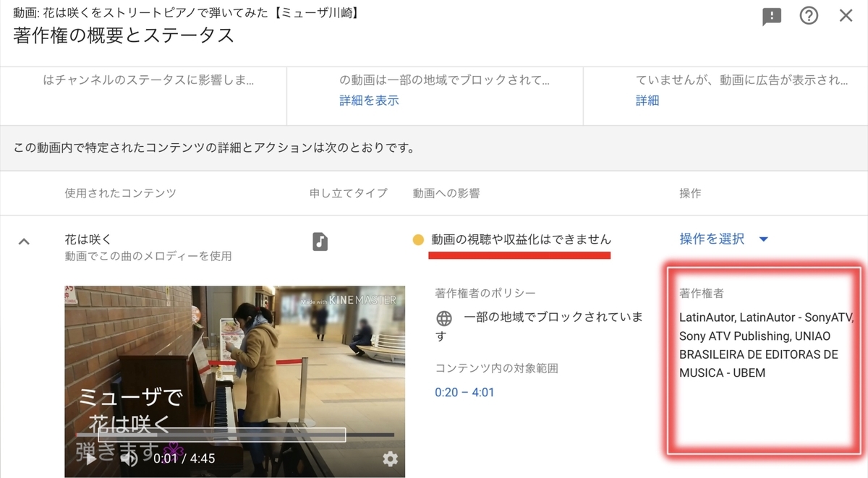Viewport: 868px width, 478px height.
Task: Click the yellow status dot indicator
Action: (x=418, y=239)
